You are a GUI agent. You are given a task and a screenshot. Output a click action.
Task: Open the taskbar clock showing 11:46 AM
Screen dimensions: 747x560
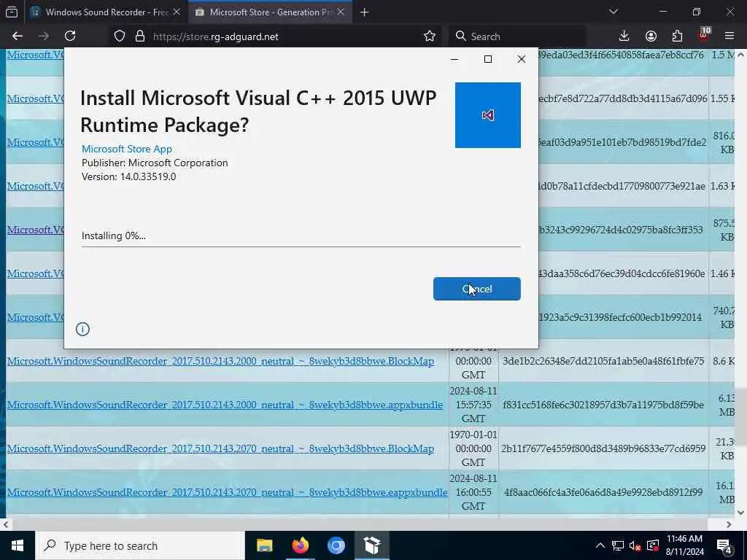[x=684, y=545]
